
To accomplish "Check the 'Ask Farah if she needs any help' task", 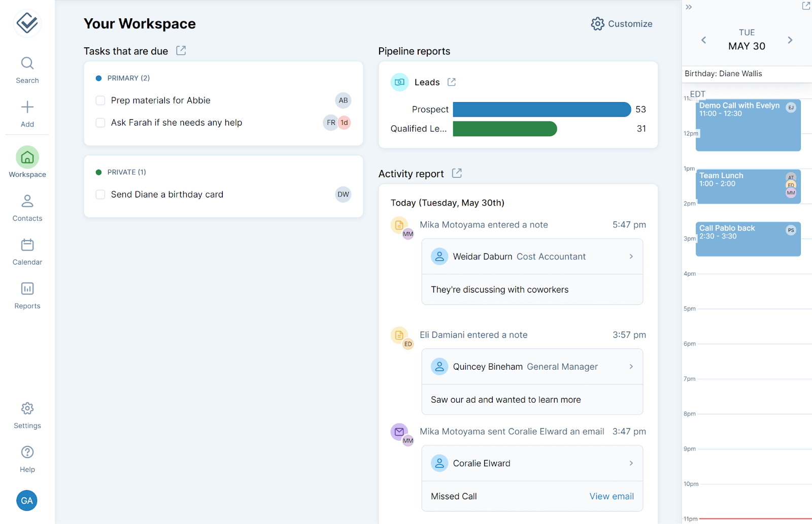I will coord(100,122).
